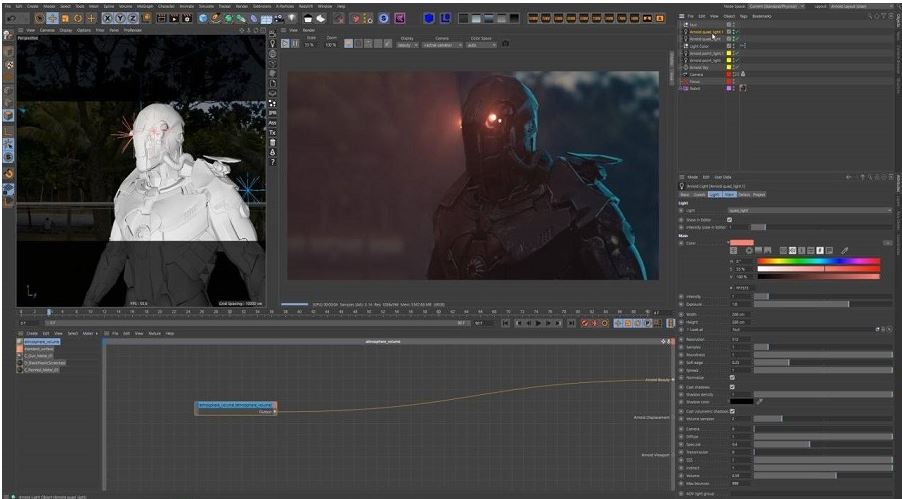This screenshot has width=902, height=499.
Task: Click the color picker eyedropper icon
Action: pyautogui.click(x=844, y=249)
